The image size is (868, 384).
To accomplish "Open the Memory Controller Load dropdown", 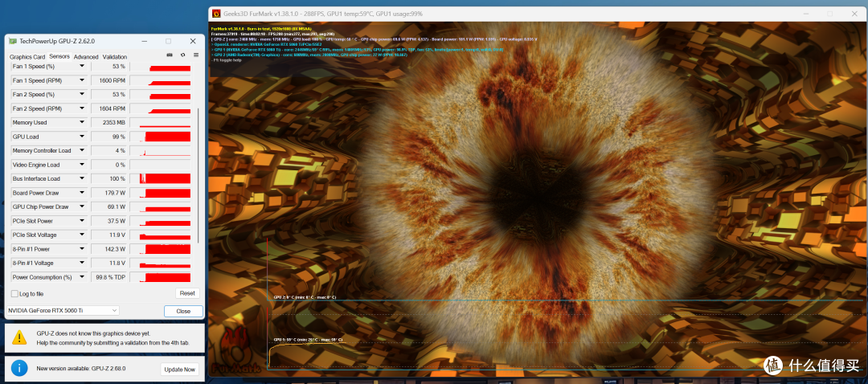I will click(82, 150).
